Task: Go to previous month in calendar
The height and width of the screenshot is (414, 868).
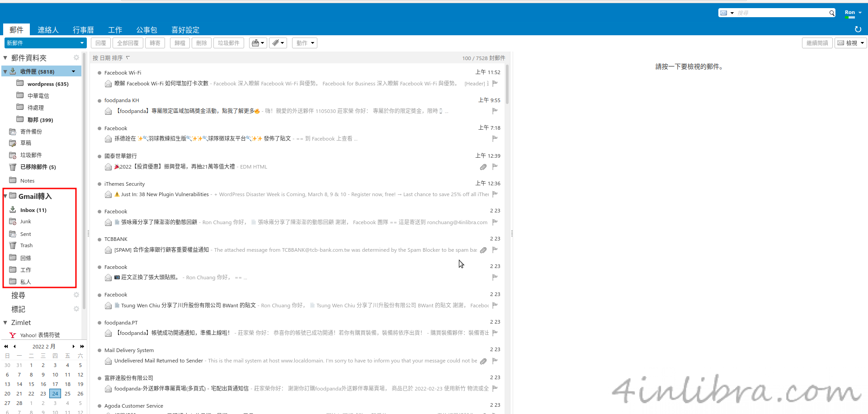Action: [14, 346]
